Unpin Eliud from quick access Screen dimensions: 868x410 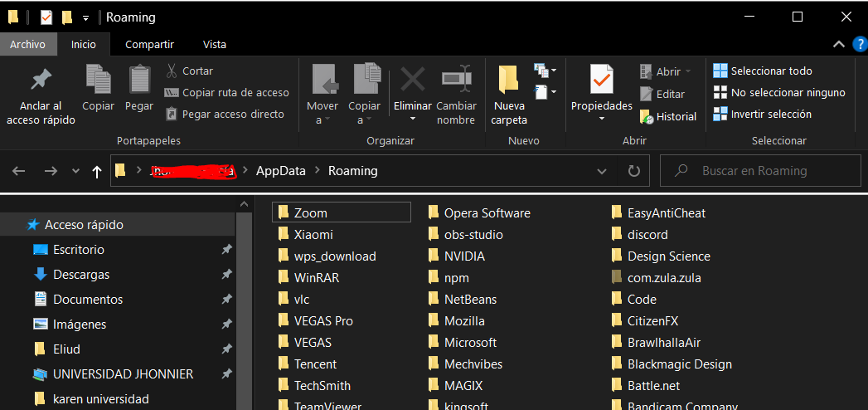225,349
